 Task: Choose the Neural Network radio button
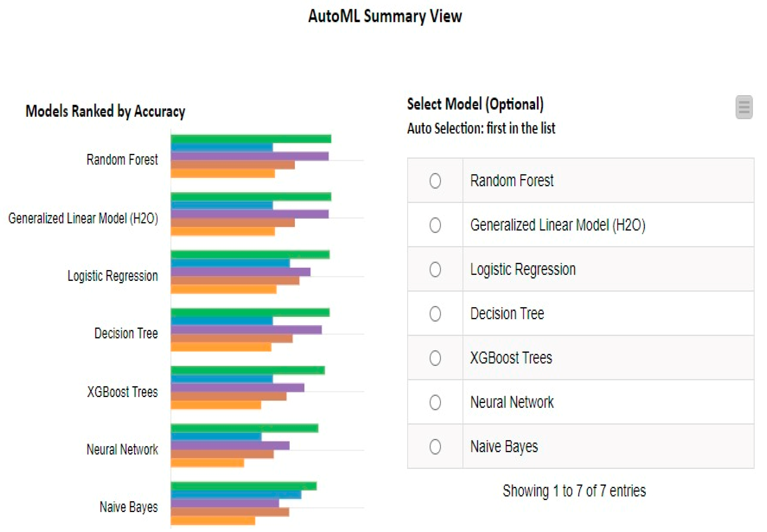(435, 402)
